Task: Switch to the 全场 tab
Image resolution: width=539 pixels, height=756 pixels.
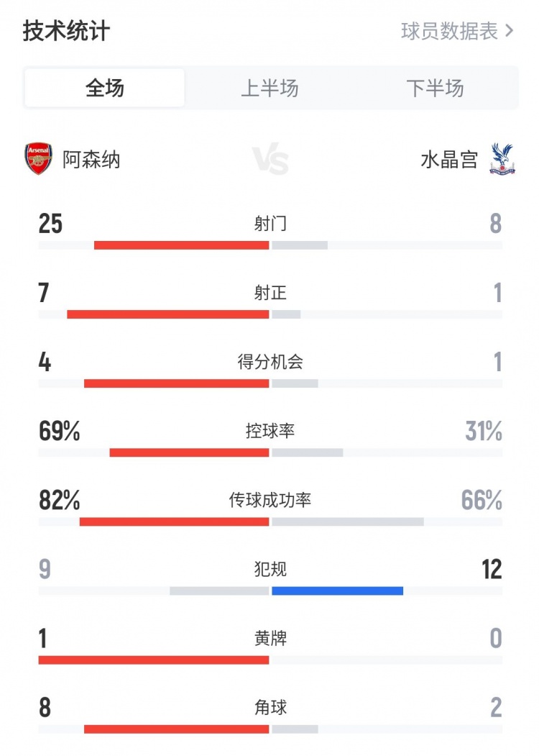Action: [105, 88]
